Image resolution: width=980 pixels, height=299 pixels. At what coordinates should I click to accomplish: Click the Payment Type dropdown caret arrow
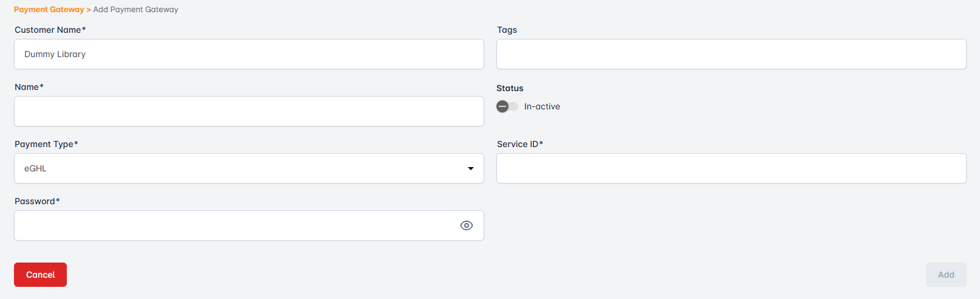click(470, 168)
